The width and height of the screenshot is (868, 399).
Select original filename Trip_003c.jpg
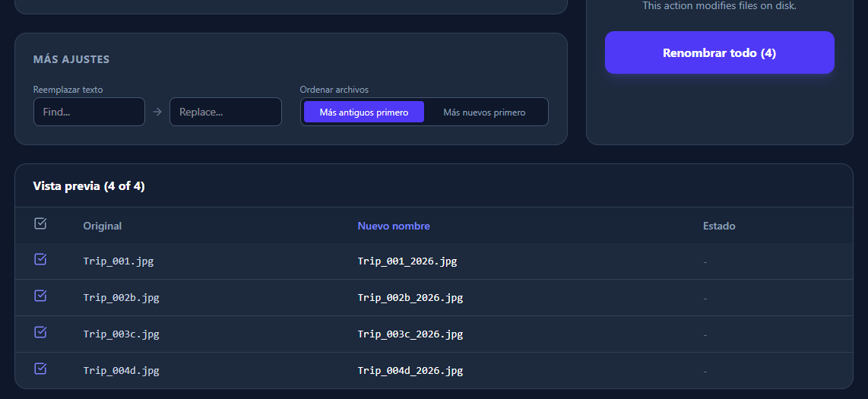pos(122,334)
